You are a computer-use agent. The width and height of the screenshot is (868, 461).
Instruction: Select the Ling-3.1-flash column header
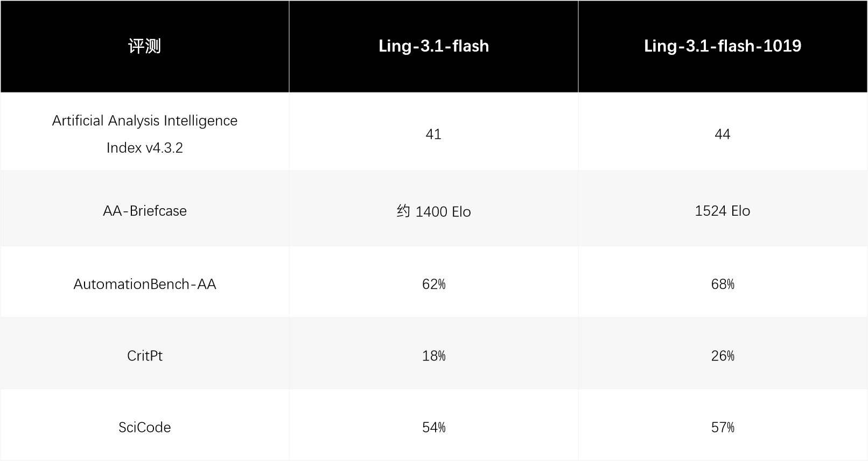pyautogui.click(x=433, y=46)
